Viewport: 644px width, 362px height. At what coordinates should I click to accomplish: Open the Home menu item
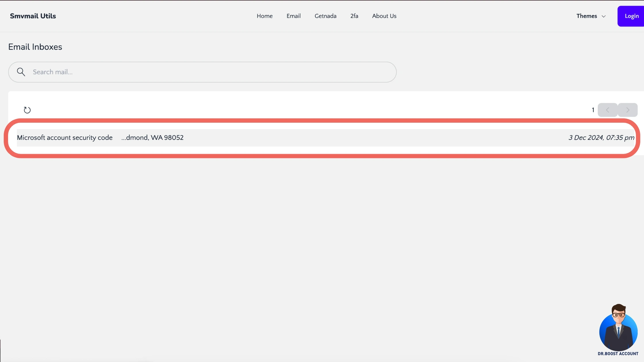coord(264,16)
